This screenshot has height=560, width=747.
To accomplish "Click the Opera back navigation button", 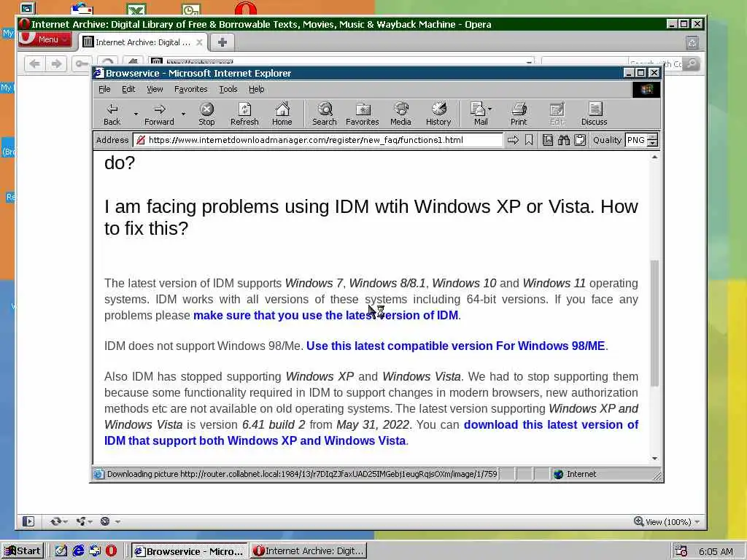I will pos(35,64).
